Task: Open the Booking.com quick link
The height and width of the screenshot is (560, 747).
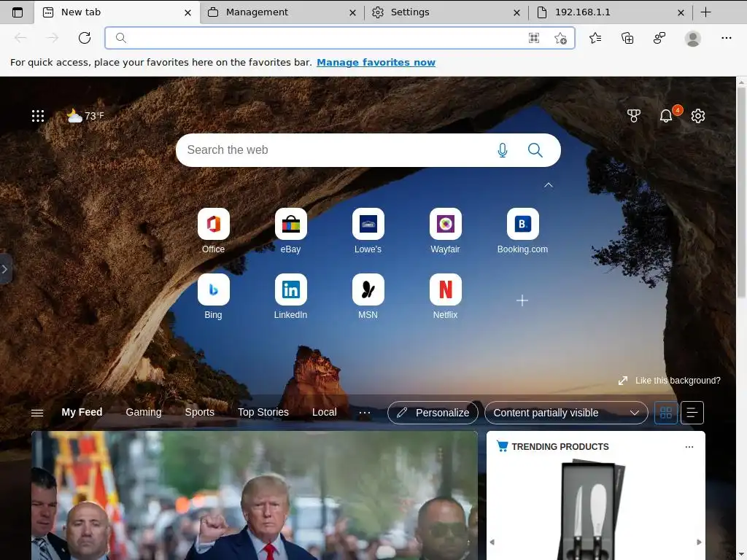Action: (522, 231)
